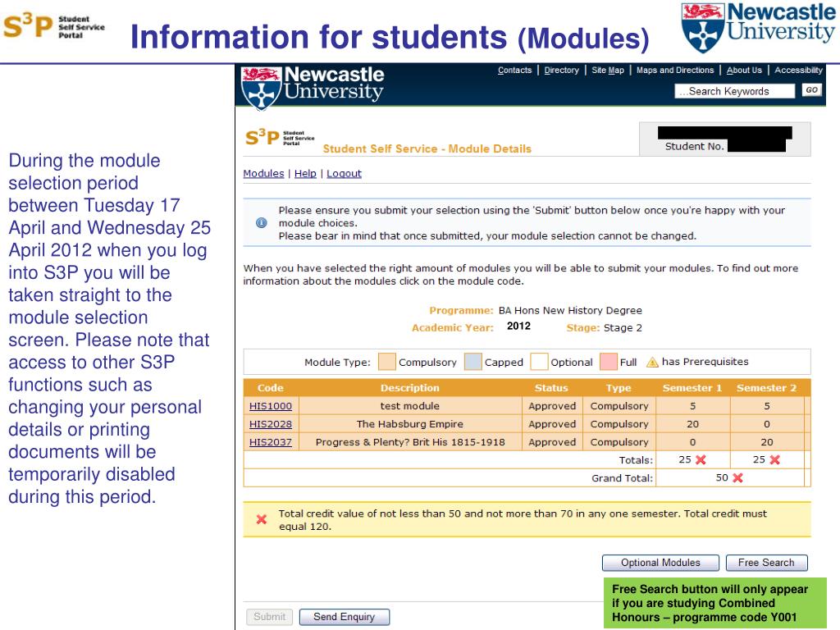The width and height of the screenshot is (840, 630).
Task: Open the About Us navigation link
Action: [744, 71]
